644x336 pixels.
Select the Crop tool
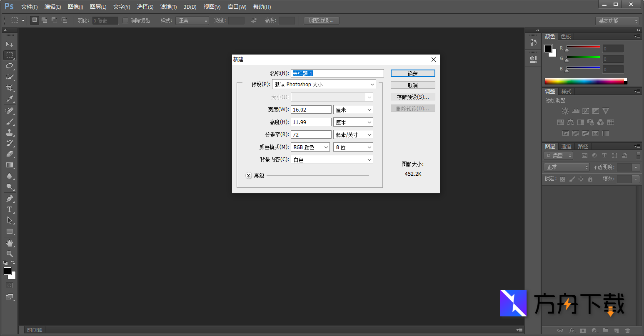[x=9, y=88]
